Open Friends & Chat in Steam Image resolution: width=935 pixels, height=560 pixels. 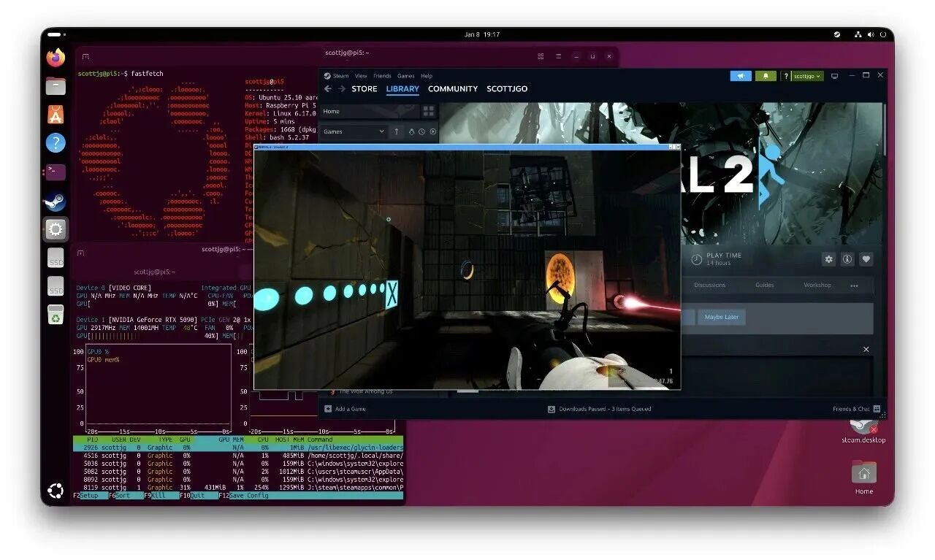tap(856, 409)
